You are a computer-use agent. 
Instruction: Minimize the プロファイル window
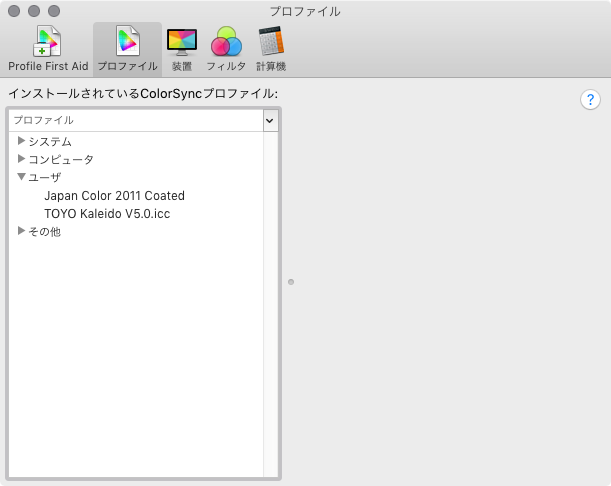click(x=34, y=11)
